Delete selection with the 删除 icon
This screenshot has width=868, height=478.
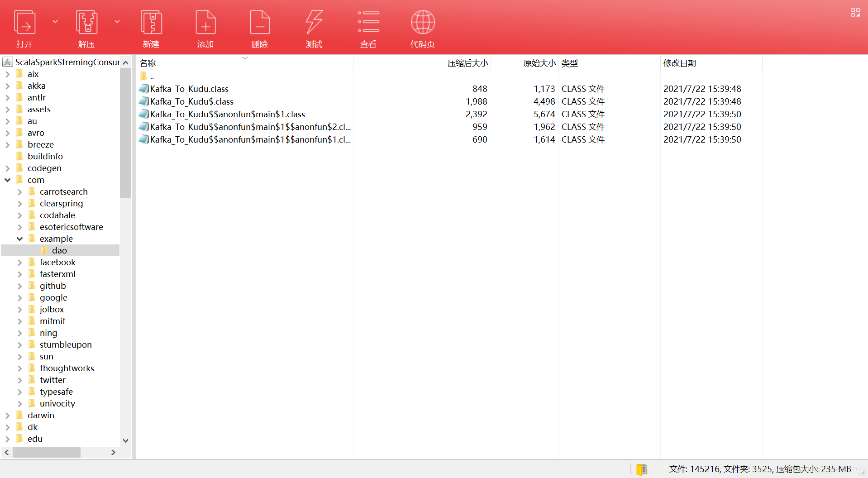(x=260, y=23)
